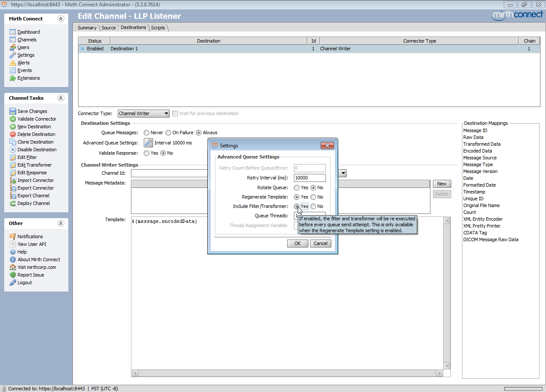Click the Import Connector icon
Image resolution: width=546 pixels, height=392 pixels.
tap(13, 180)
